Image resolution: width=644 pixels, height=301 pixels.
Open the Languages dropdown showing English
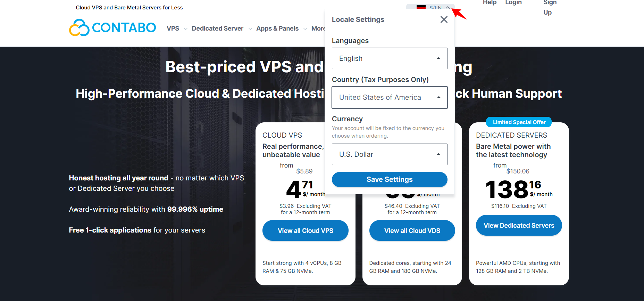[390, 58]
